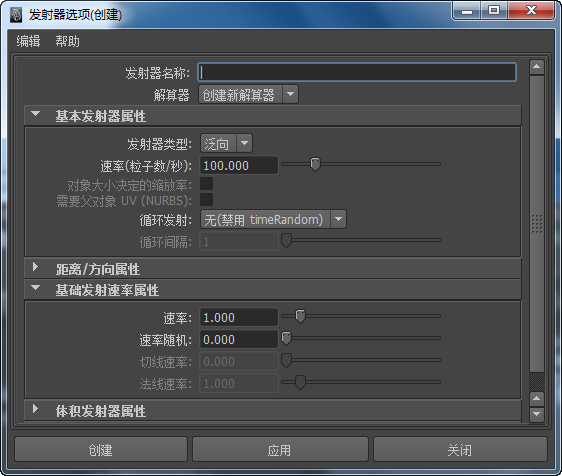Screen dimensions: 562x476
Task: Click the bottom-most scrollbar down arrow
Action: [x=537, y=414]
